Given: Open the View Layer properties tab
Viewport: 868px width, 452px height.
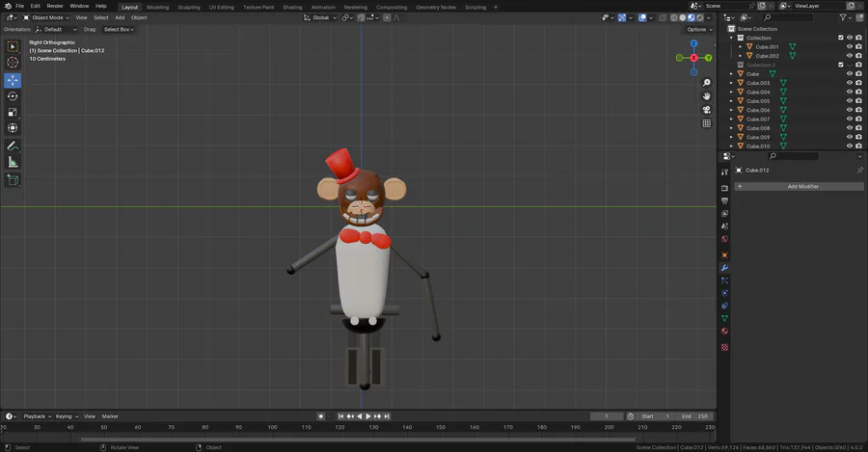Looking at the screenshot, I should coord(724,214).
